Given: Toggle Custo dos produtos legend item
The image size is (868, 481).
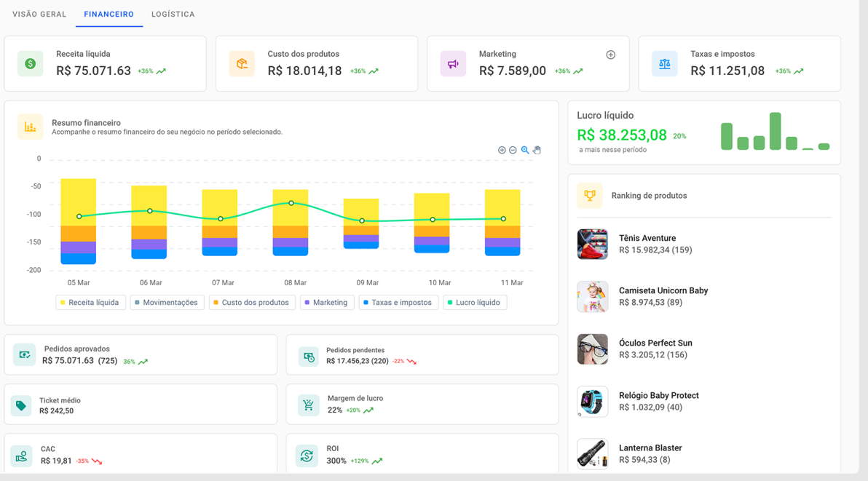Looking at the screenshot, I should point(252,303).
